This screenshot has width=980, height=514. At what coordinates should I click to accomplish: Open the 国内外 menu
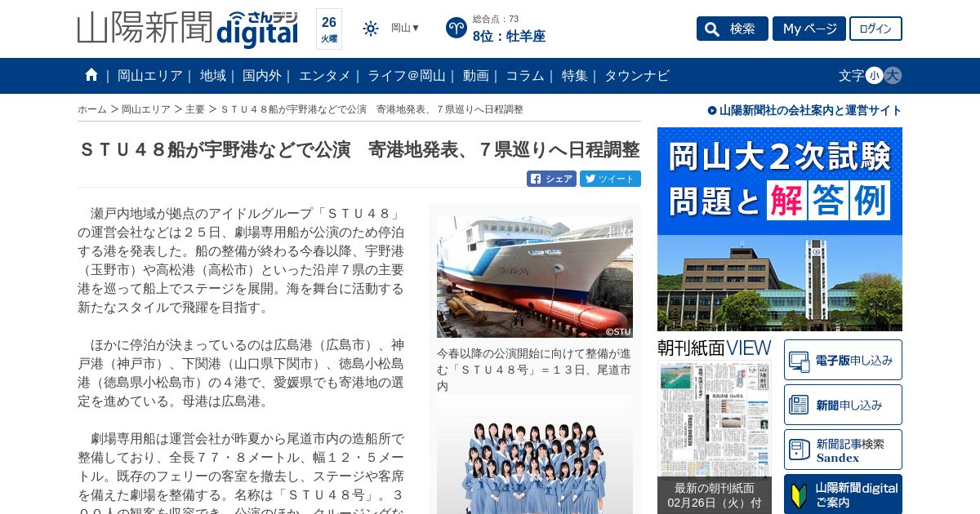(x=262, y=75)
